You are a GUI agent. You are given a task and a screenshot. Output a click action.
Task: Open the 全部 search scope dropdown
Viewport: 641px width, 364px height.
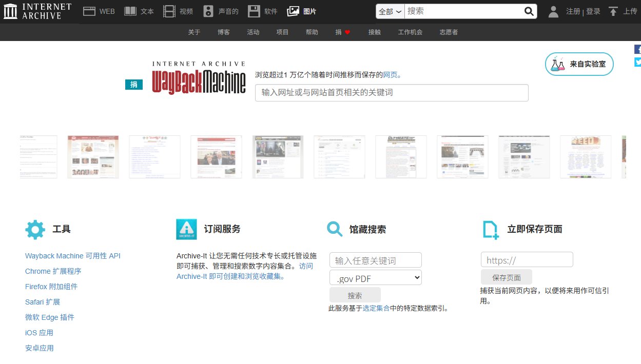pyautogui.click(x=390, y=11)
